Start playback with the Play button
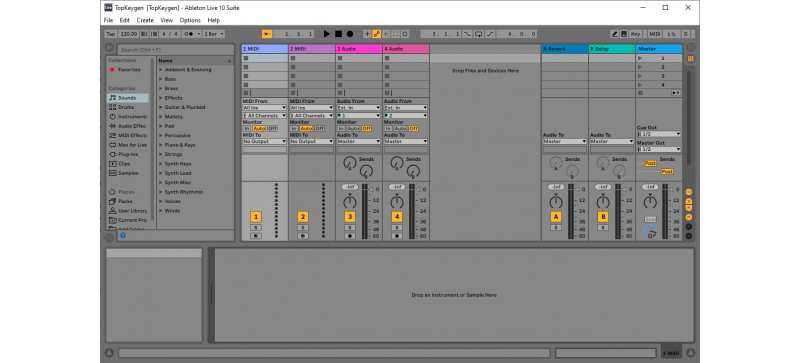The height and width of the screenshot is (363, 800). pyautogui.click(x=327, y=34)
